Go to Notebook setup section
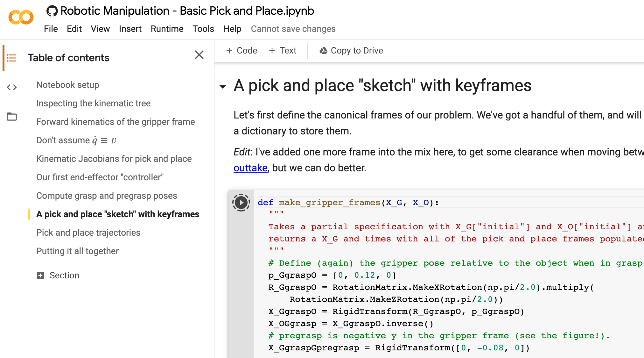 (68, 85)
